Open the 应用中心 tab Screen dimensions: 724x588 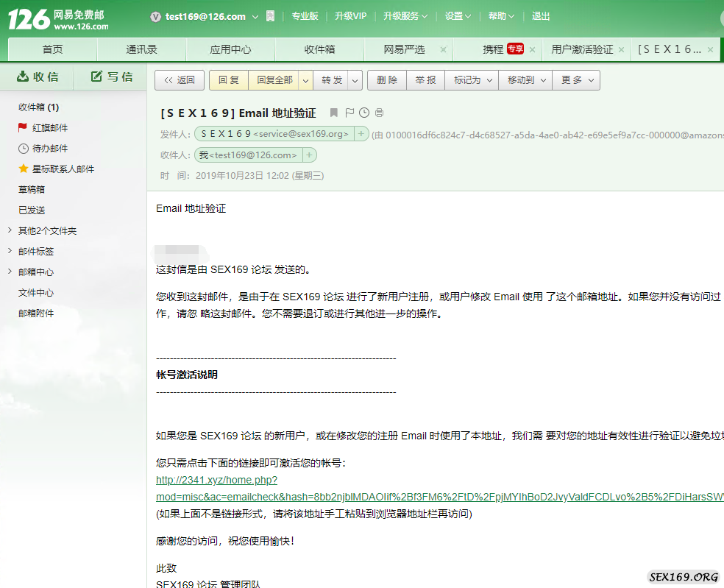(230, 49)
